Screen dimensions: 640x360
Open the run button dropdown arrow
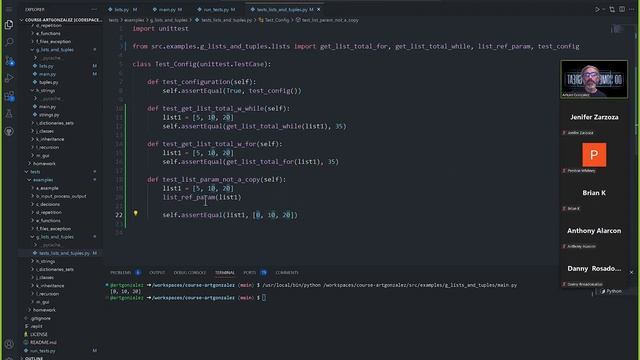[x=604, y=9]
